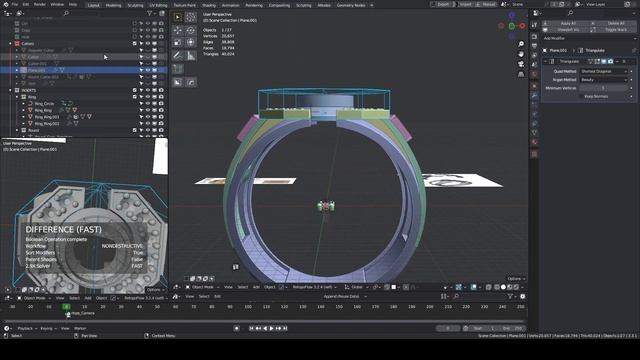Jump to the timeline end frame button

[285, 328]
